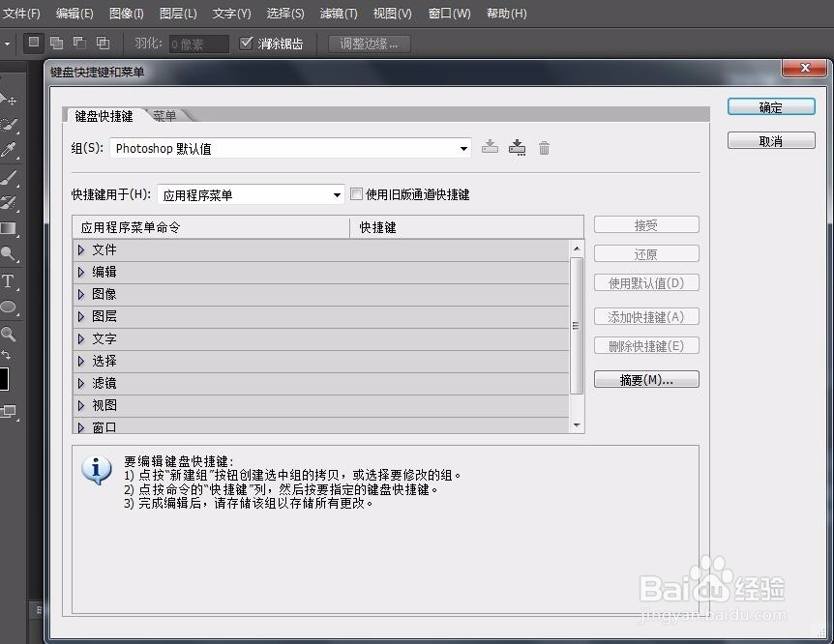
Task: Open the 快捷键用于 应用程序菜单 dropdown
Action: [x=251, y=195]
